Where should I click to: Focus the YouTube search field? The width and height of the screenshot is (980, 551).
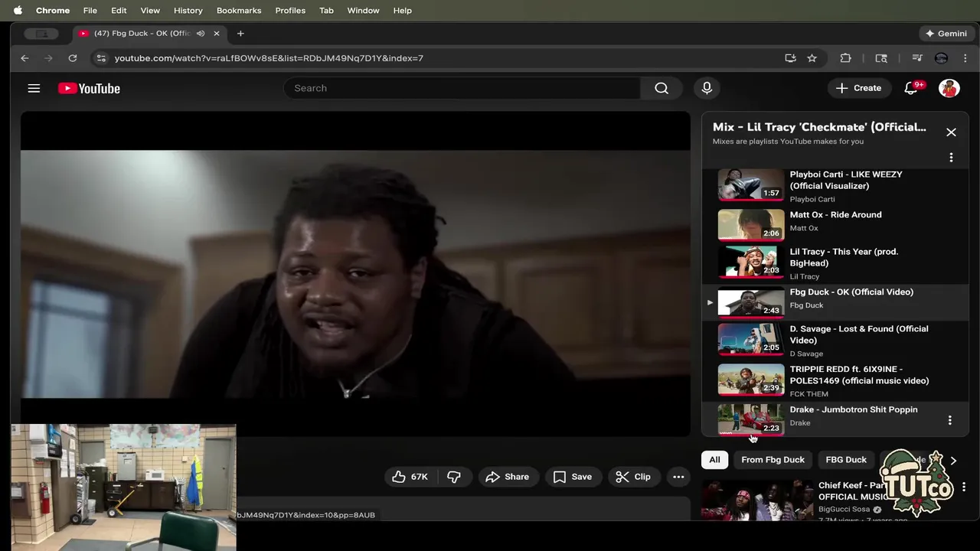(x=462, y=88)
